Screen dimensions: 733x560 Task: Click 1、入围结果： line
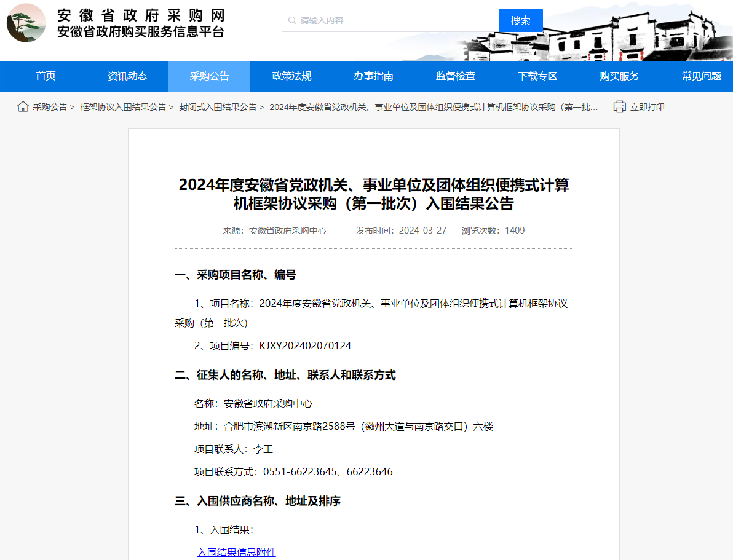(224, 530)
